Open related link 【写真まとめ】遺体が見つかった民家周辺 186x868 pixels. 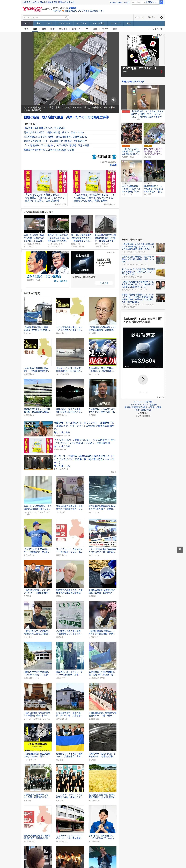click(x=45, y=128)
